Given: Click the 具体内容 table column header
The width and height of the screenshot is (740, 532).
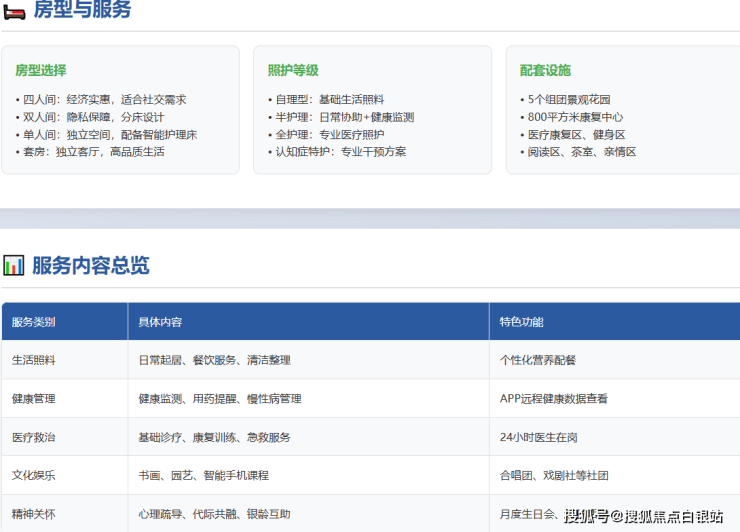Looking at the screenshot, I should (x=160, y=322).
